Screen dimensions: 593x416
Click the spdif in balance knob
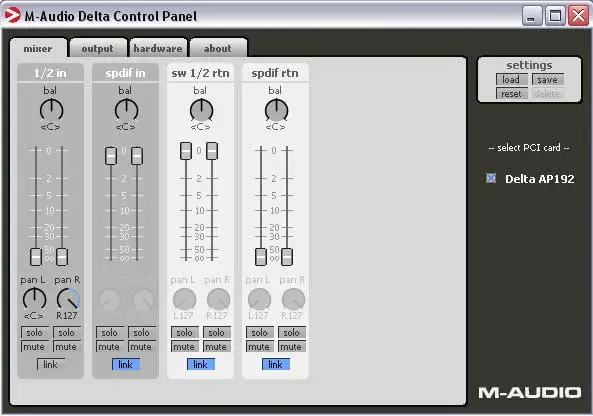click(126, 110)
